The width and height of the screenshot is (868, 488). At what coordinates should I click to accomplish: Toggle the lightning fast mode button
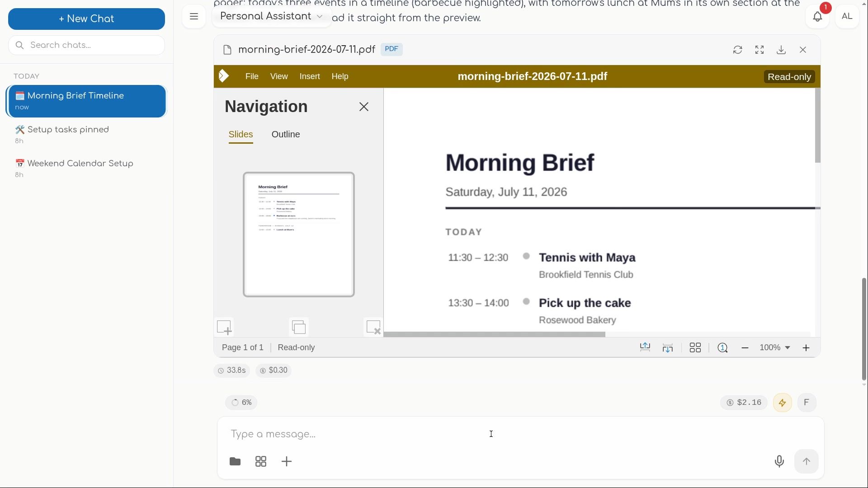pos(783,403)
